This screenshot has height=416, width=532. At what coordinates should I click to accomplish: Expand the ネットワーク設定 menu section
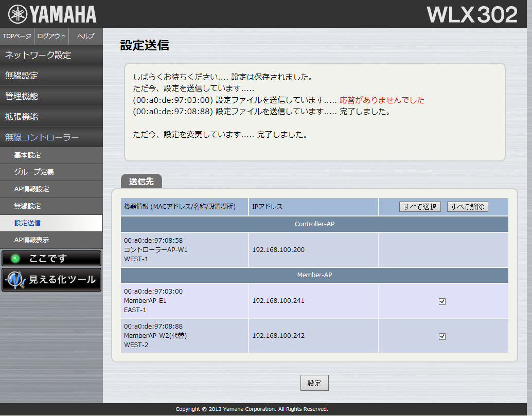pos(51,55)
